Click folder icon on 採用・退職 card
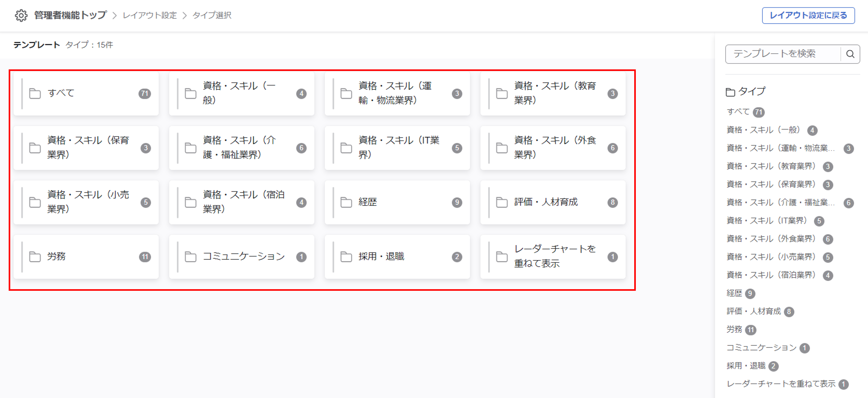 (346, 257)
